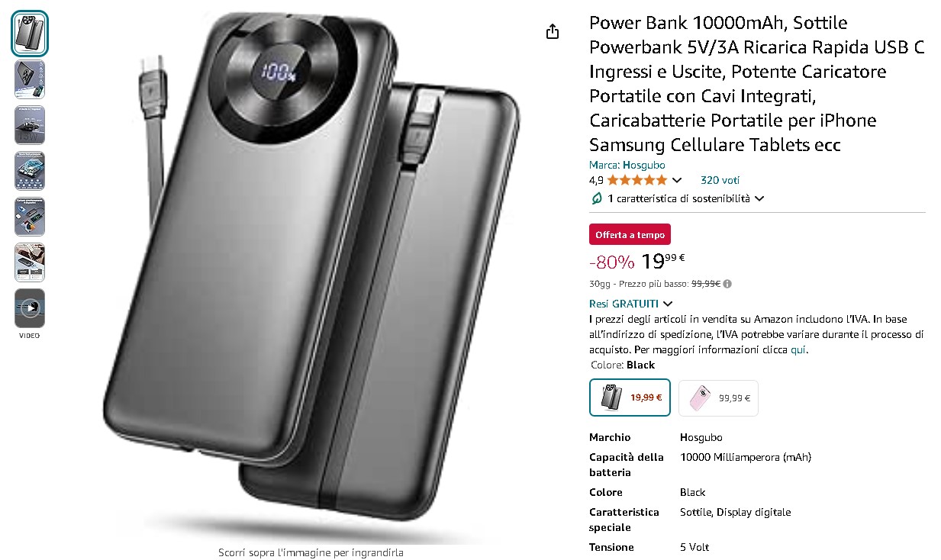
Task: Click the share icon above product image
Action: [553, 31]
